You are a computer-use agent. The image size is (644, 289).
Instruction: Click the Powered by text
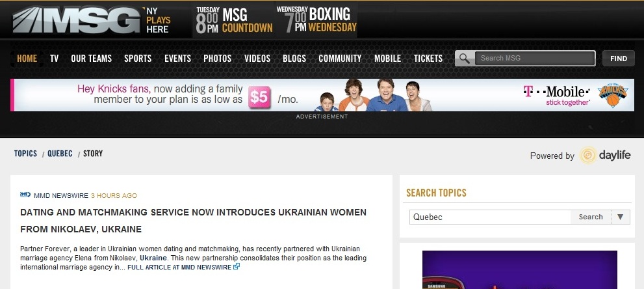pyautogui.click(x=552, y=156)
